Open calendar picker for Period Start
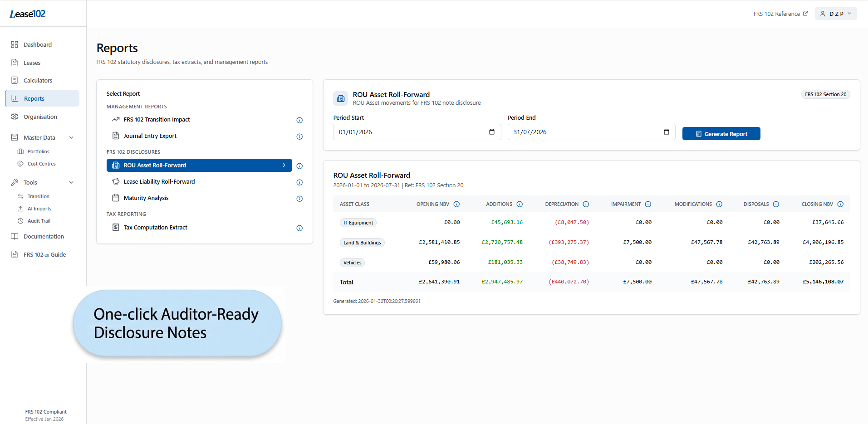Image resolution: width=868 pixels, height=424 pixels. pos(492,132)
